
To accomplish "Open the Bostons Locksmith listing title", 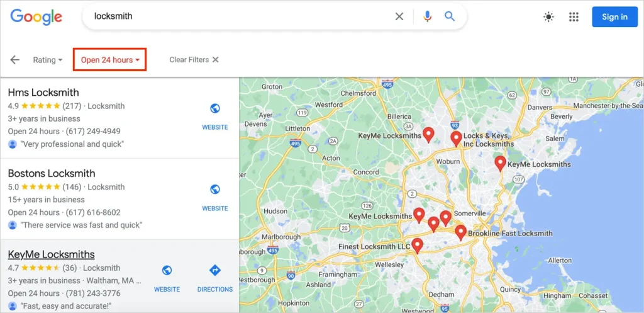I will pyautogui.click(x=52, y=173).
